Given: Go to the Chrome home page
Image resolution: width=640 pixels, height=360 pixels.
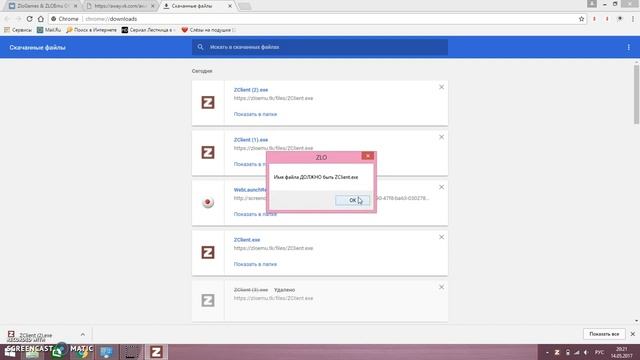Looking at the screenshot, I should click(x=40, y=19).
